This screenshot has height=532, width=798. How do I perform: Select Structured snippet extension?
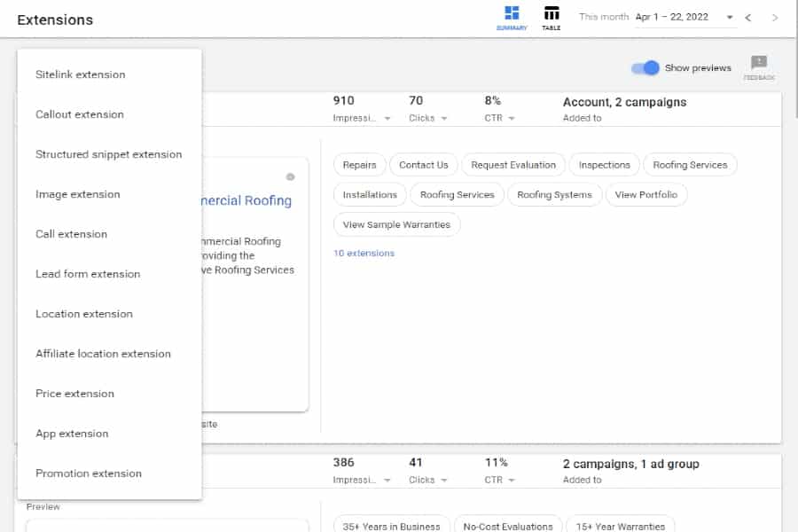coord(109,154)
